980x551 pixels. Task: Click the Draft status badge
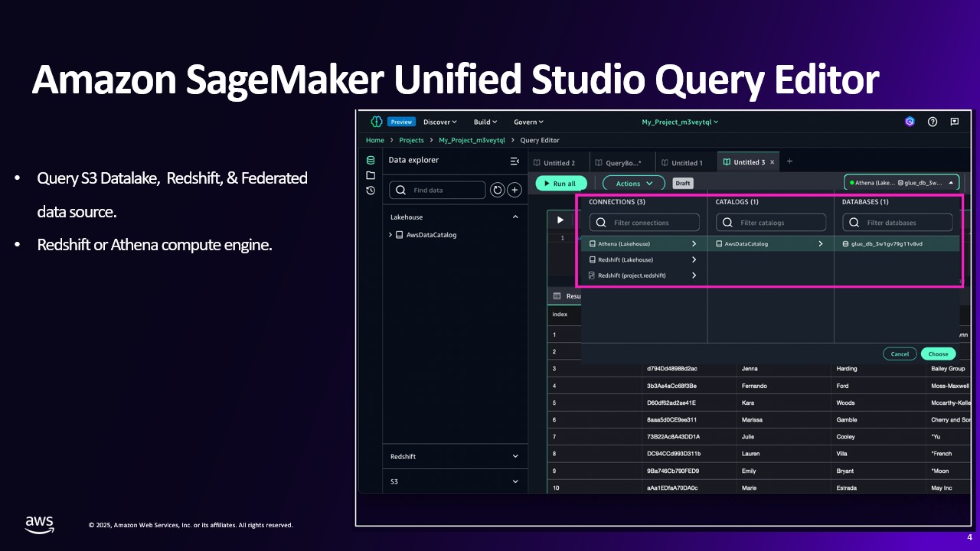point(683,184)
